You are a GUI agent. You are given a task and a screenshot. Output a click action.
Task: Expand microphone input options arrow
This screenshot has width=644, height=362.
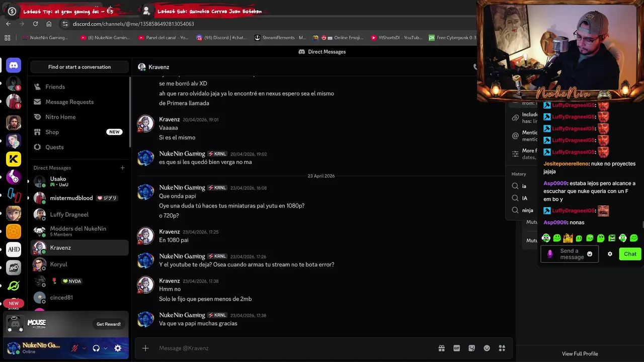tap(84, 348)
